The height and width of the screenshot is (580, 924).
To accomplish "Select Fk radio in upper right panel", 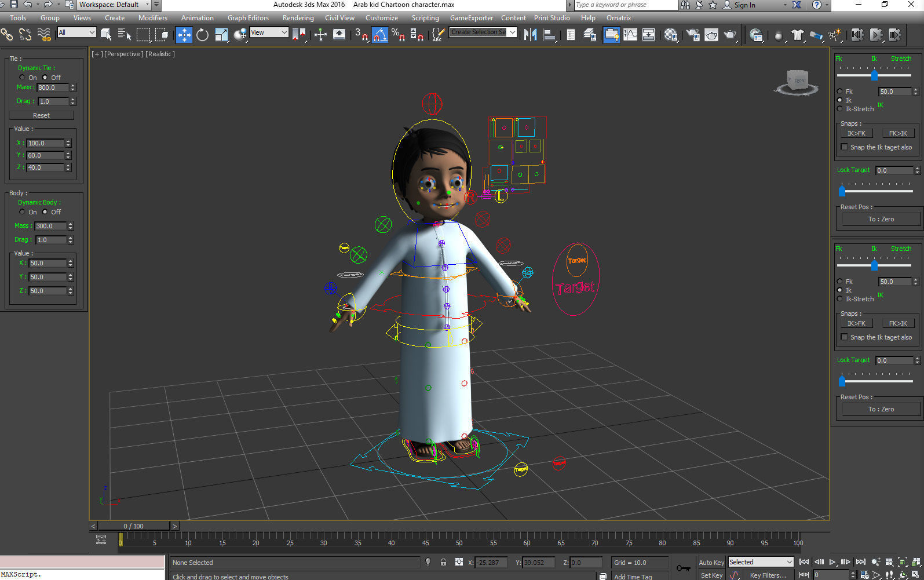I will (840, 92).
